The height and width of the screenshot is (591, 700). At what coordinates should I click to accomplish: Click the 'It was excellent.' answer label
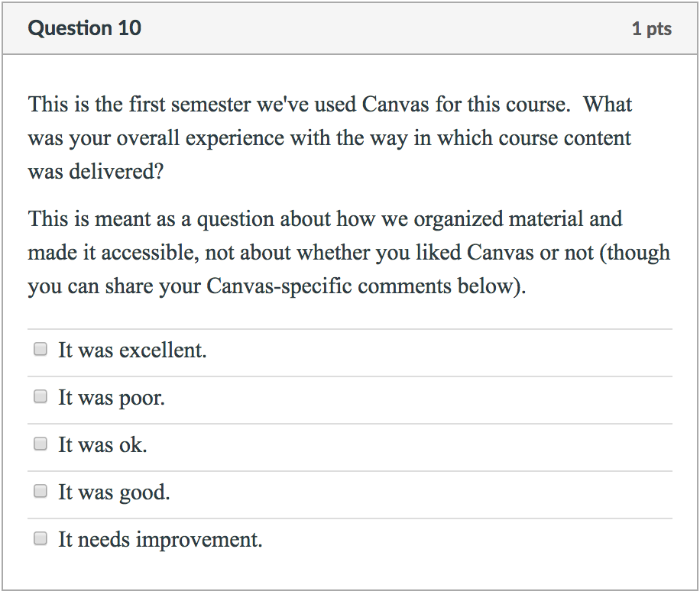coord(132,350)
